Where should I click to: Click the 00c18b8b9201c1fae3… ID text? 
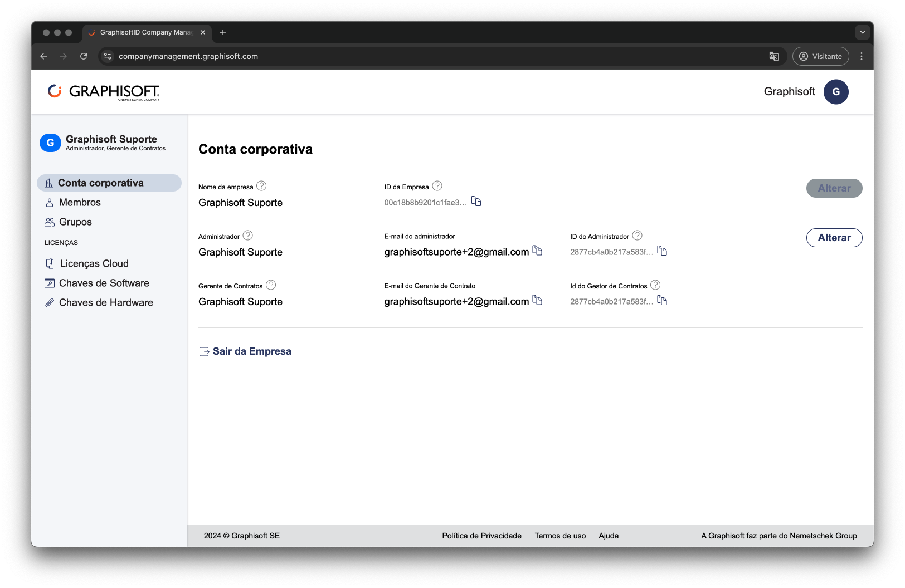pos(426,203)
